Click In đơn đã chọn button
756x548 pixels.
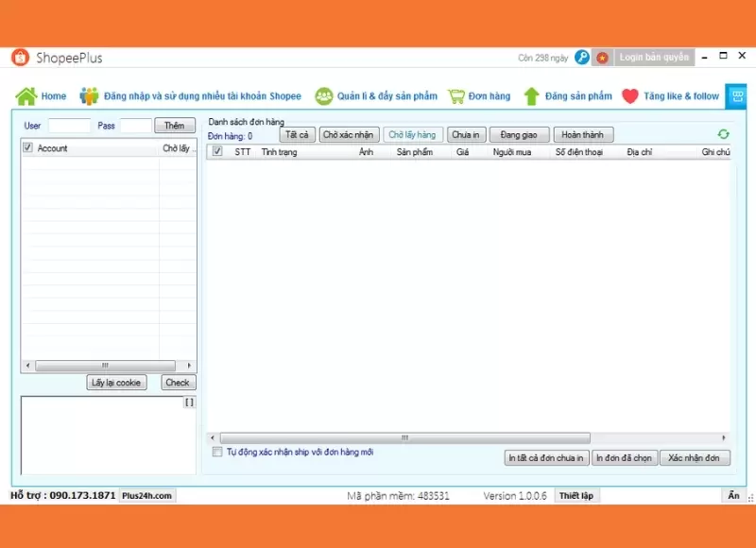[x=624, y=457]
